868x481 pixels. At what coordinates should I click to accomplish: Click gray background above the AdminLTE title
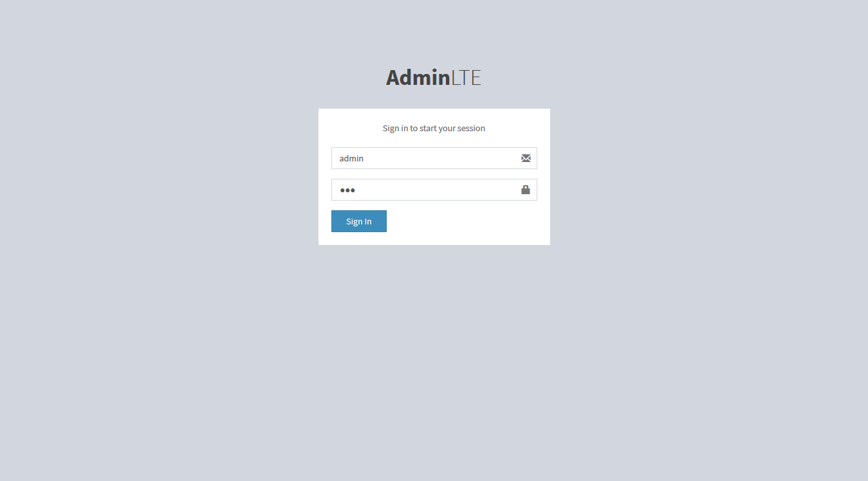[434, 32]
